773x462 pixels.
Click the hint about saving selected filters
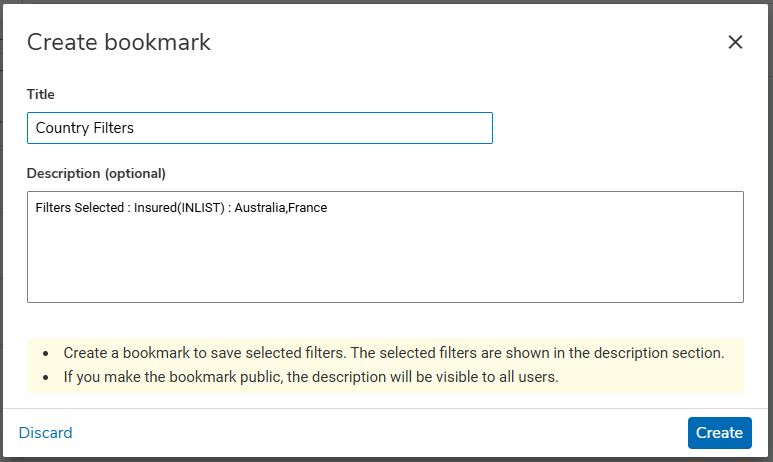[x=394, y=353]
